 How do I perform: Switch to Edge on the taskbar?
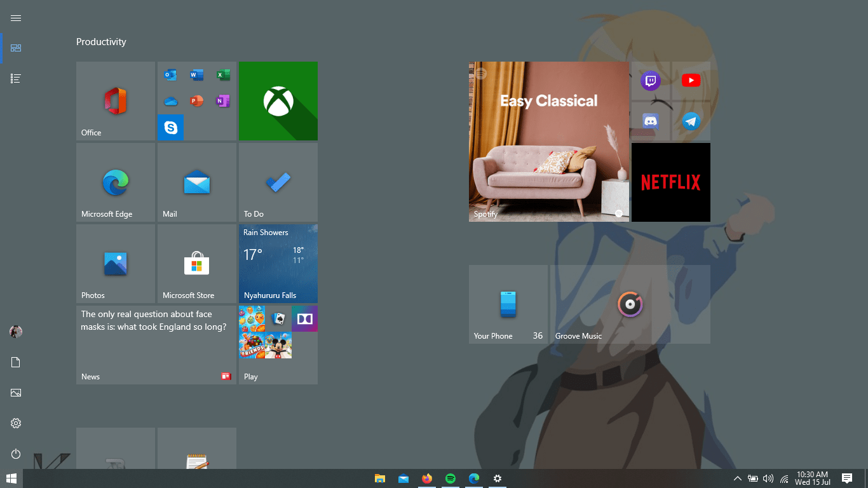(x=474, y=478)
